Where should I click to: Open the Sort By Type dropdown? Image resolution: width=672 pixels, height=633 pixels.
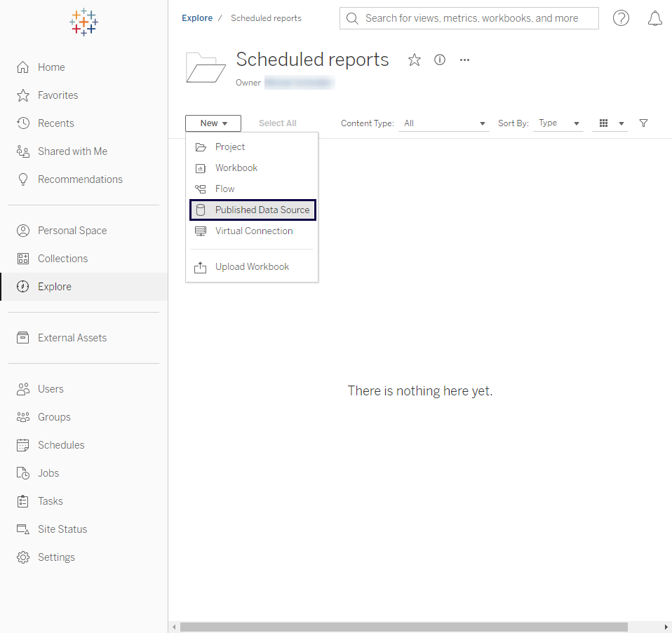tap(558, 123)
